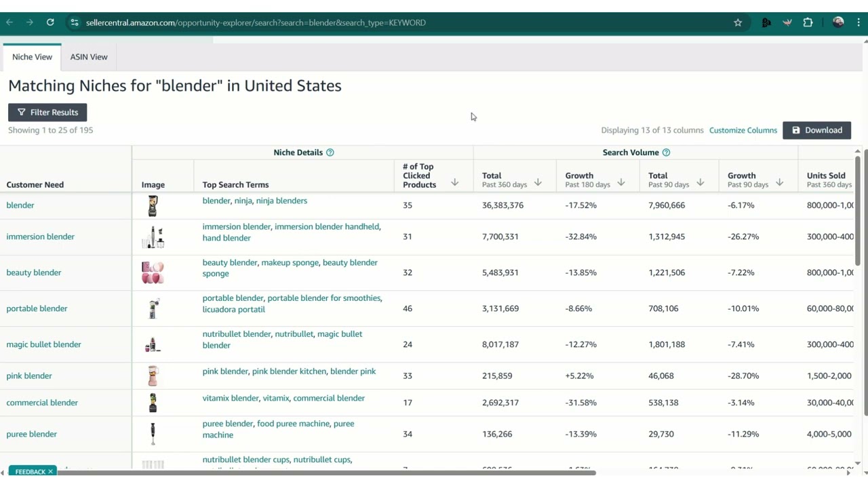Sort by Total Past 360 days arrow
Viewport: 868px width, 488px height.
tap(538, 182)
